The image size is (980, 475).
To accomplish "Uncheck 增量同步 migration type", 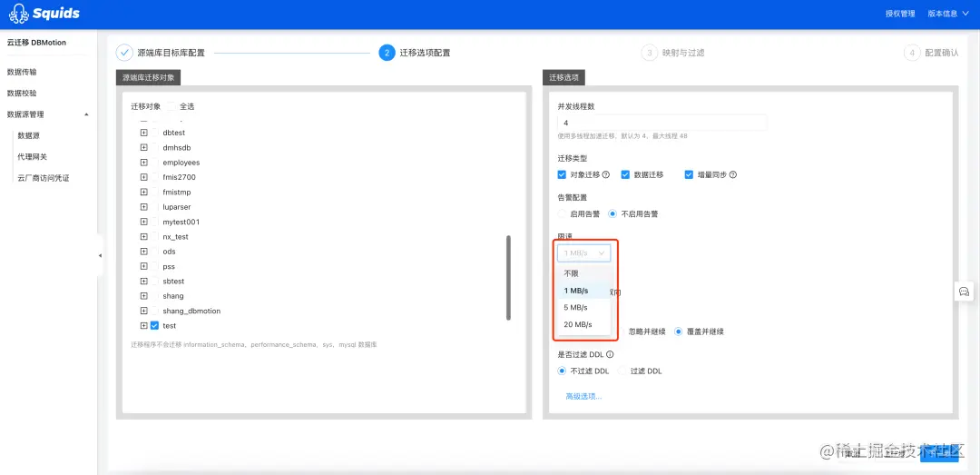I will pos(690,174).
